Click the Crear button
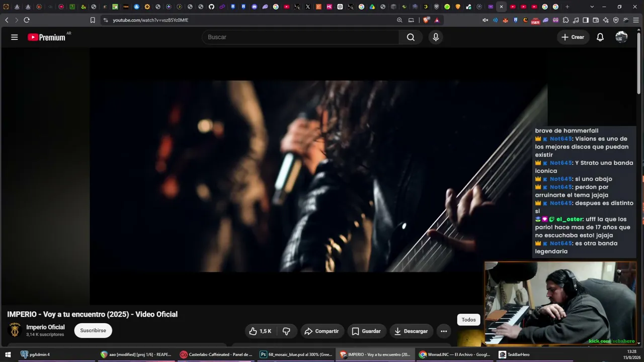The height and width of the screenshot is (362, 644). [x=573, y=37]
